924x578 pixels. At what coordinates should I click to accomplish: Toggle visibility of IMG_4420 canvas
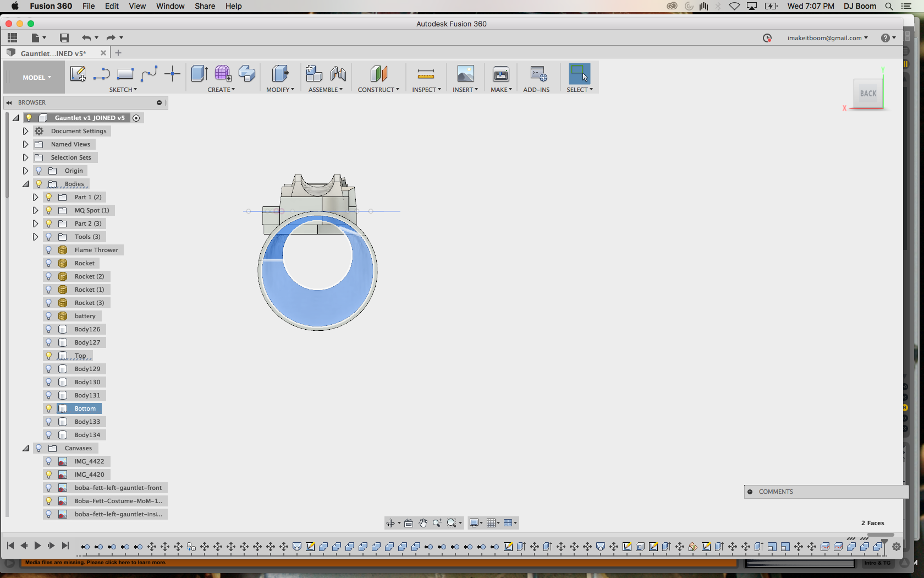pos(48,475)
